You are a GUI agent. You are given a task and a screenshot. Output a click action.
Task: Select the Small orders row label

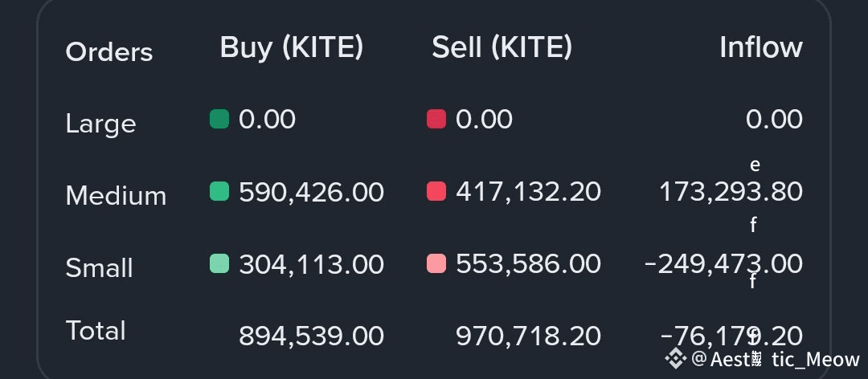click(x=99, y=267)
